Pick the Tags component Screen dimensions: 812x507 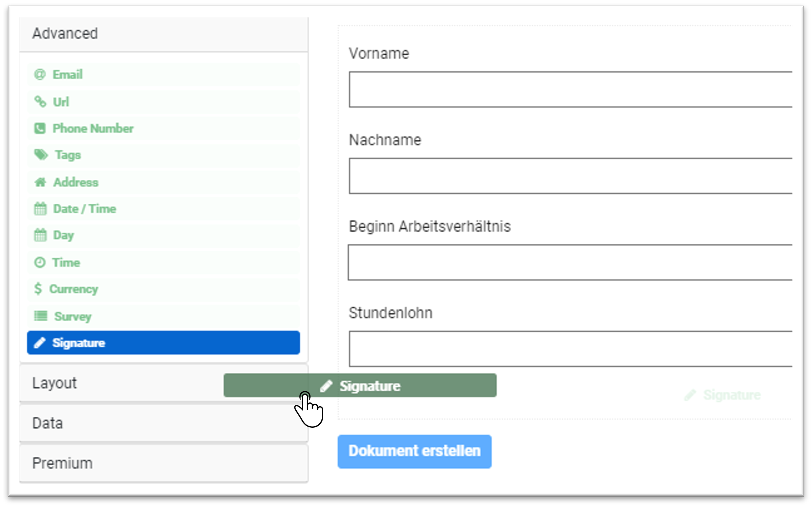pos(163,155)
